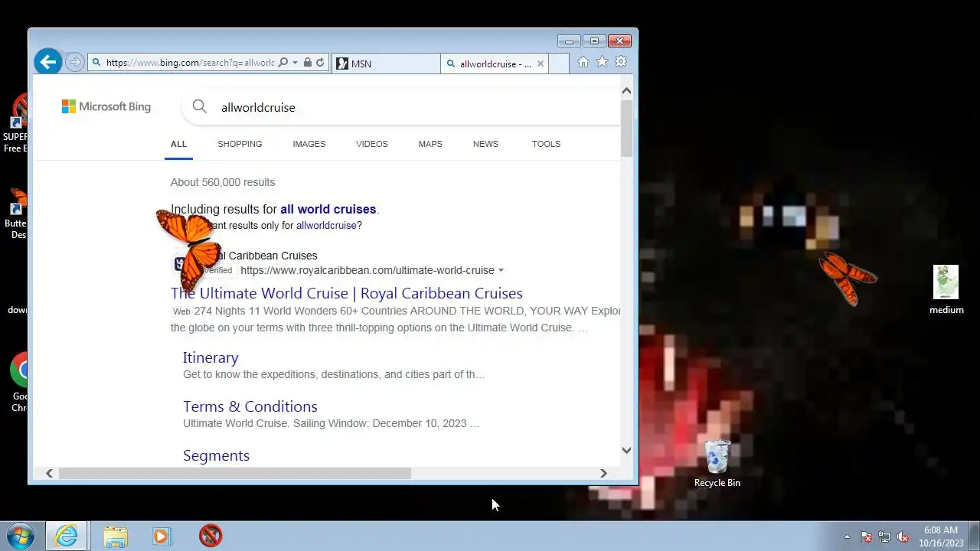This screenshot has width=980, height=551.
Task: Open Favorites star icon
Action: [603, 62]
